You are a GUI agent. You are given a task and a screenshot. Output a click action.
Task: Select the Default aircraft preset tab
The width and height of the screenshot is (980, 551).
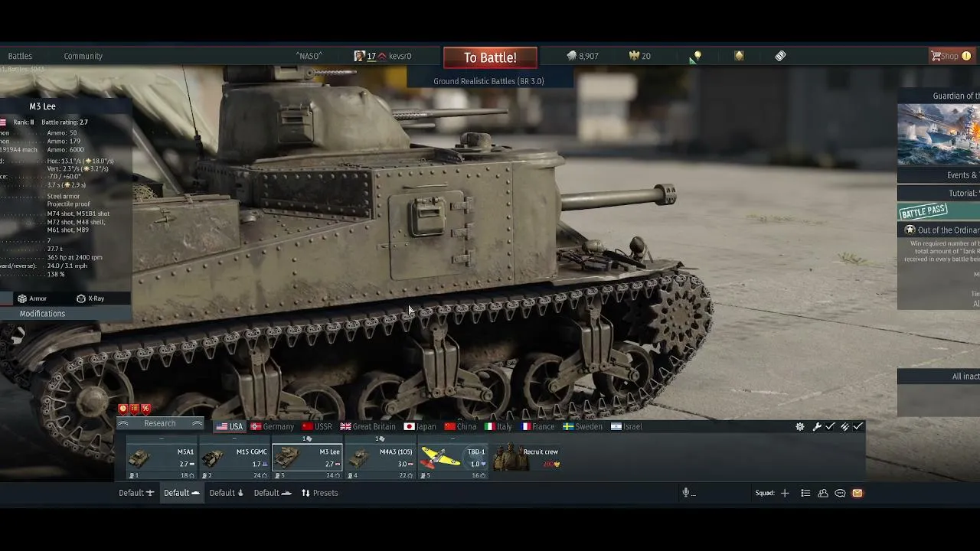pos(136,493)
